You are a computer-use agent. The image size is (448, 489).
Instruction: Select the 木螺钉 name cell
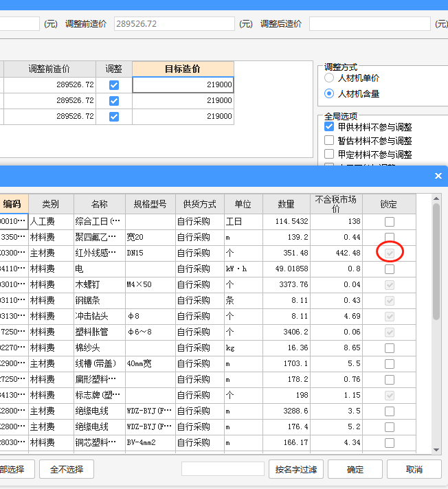tap(100, 285)
